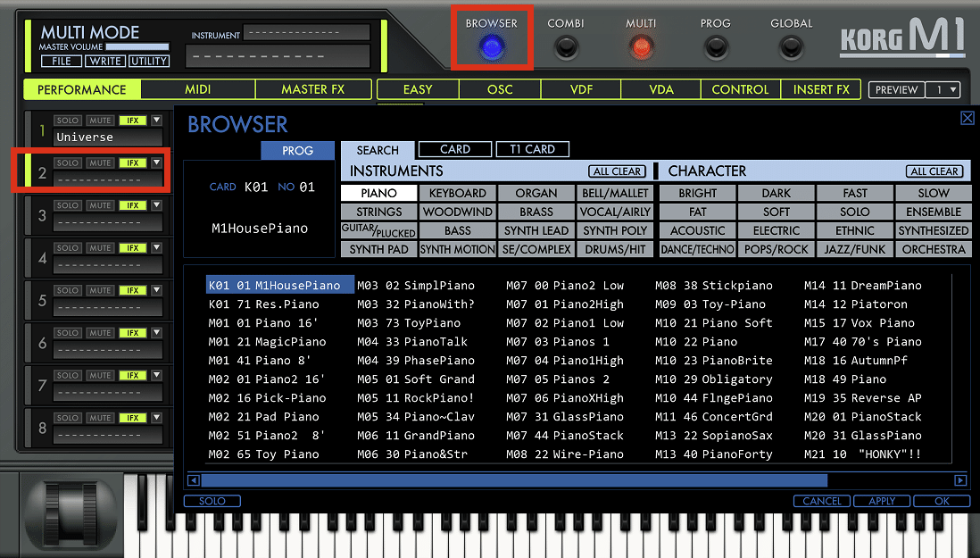Click the GLOBAL mode knob button
This screenshot has height=558, width=980.
pyautogui.click(x=792, y=46)
